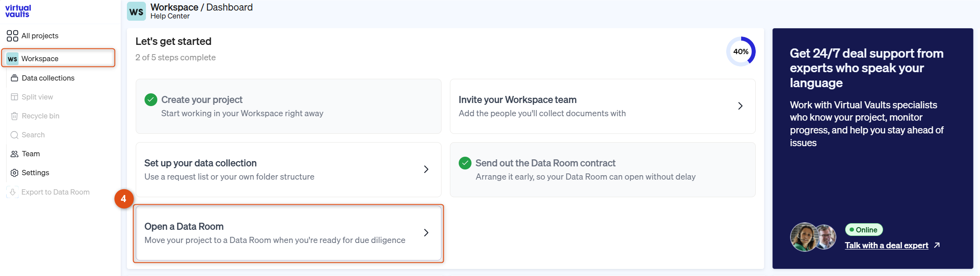Click the Settings gear icon
Screen dimensions: 980x276
pyautogui.click(x=15, y=173)
